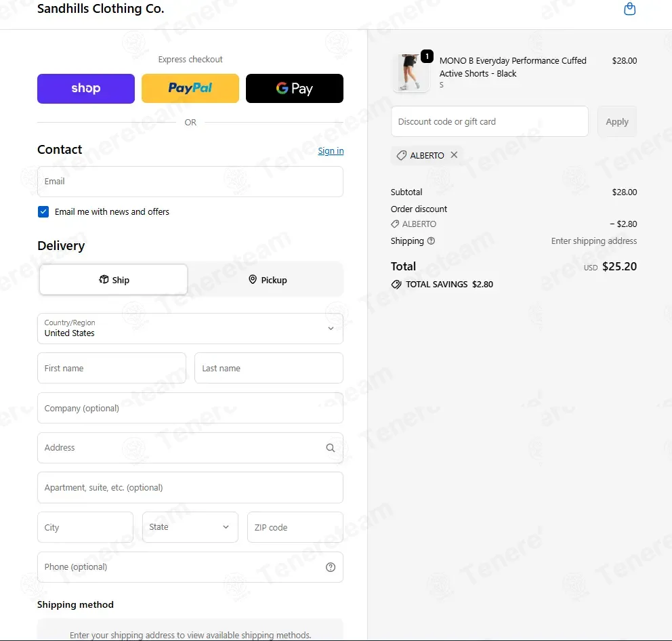Click the Last name field
The width and height of the screenshot is (672, 641).
269,369
